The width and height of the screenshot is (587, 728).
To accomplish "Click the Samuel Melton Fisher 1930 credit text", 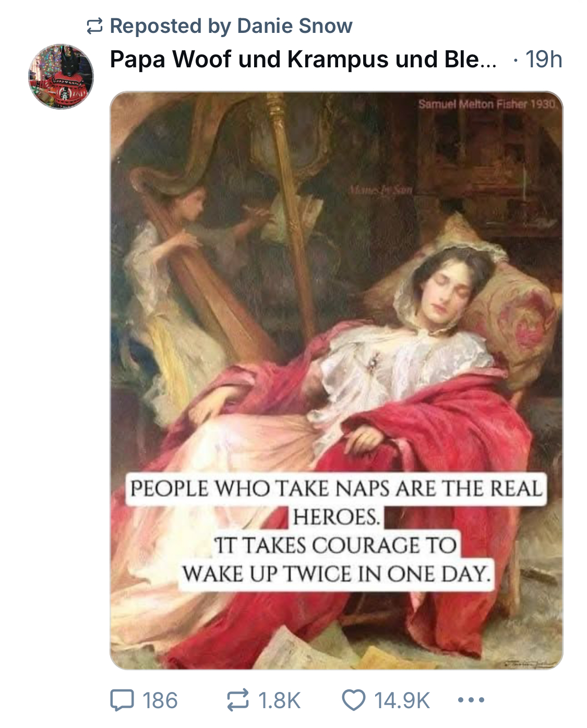I will 487,104.
